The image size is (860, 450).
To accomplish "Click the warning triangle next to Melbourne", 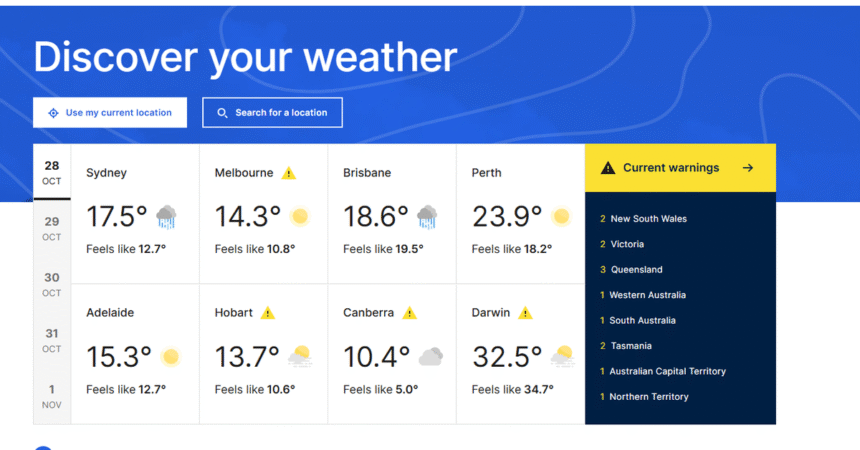I will (x=289, y=173).
